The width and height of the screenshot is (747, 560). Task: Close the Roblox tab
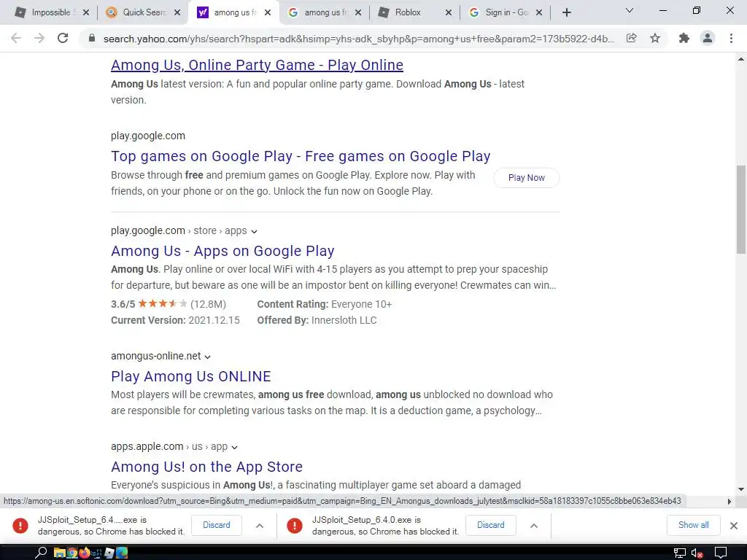(x=449, y=12)
